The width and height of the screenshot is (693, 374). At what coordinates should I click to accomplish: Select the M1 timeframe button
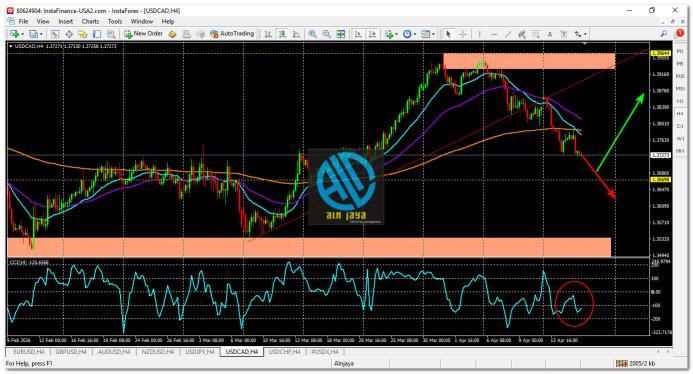pyautogui.click(x=680, y=51)
